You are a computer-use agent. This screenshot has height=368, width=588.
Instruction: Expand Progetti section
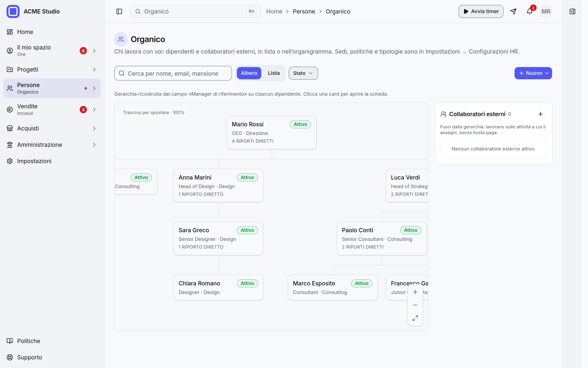(x=94, y=70)
